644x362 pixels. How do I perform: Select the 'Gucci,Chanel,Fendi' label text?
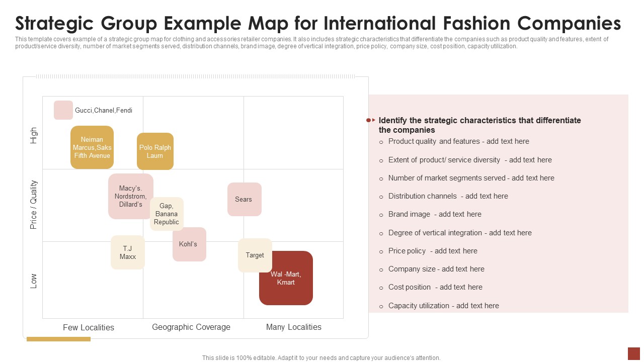point(104,110)
